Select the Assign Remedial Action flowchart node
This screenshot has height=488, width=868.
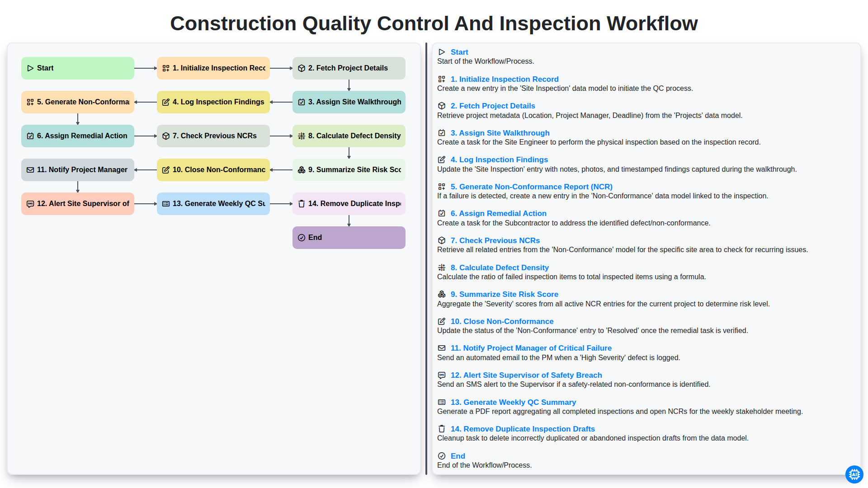click(78, 136)
